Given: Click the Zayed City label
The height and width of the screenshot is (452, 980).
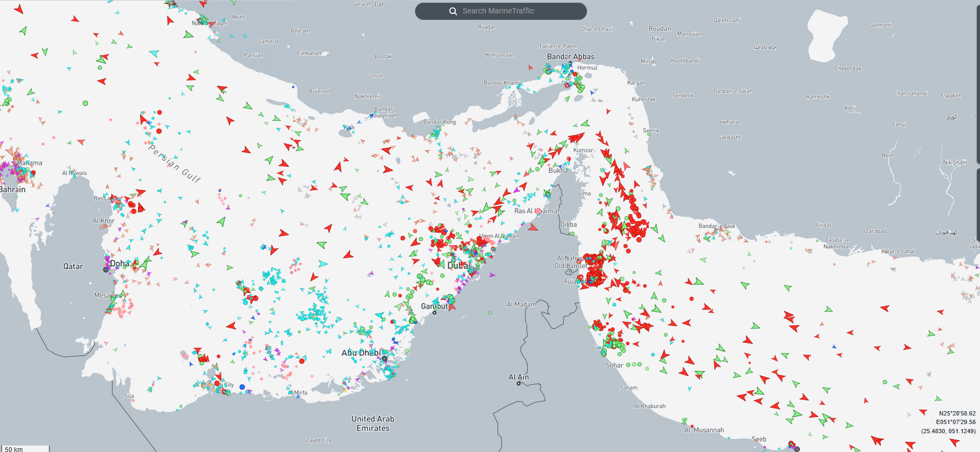Looking at the screenshot, I should (x=318, y=440).
